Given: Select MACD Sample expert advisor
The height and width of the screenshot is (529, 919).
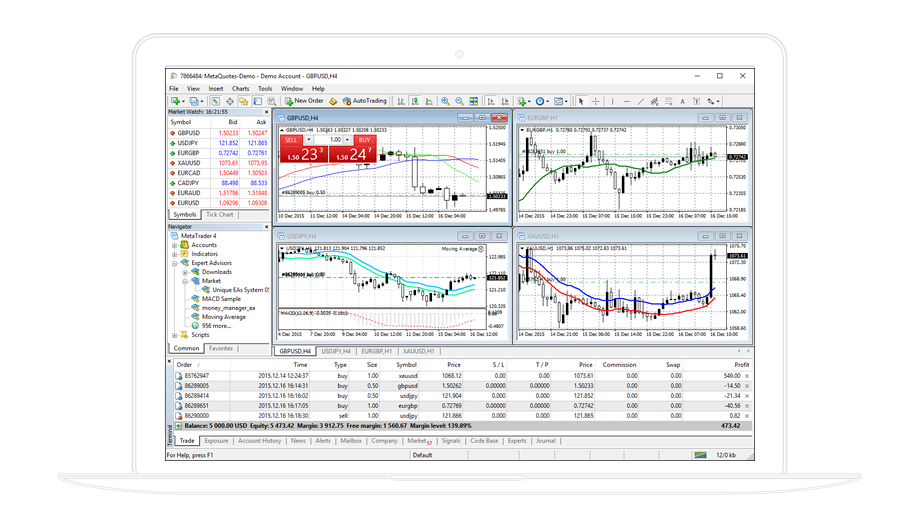Looking at the screenshot, I should pos(221,299).
